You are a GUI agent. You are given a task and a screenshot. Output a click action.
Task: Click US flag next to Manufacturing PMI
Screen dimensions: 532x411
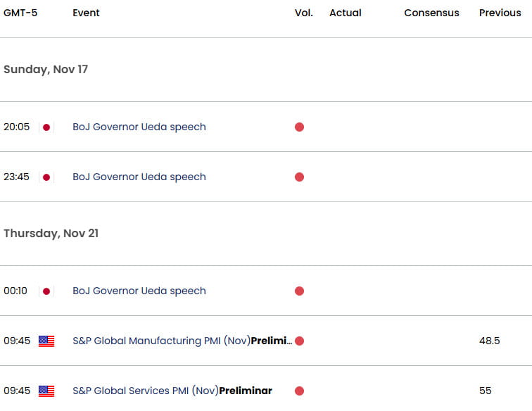tap(46, 341)
